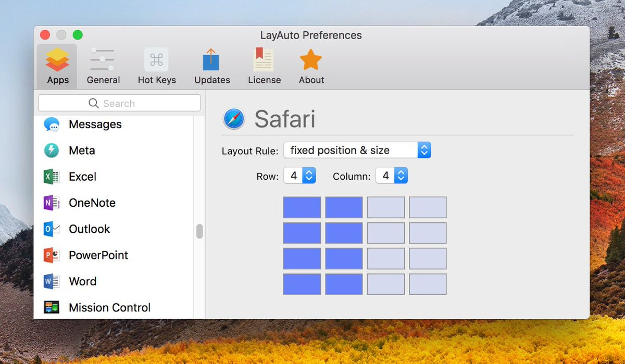Select Mission Control in the app list
The width and height of the screenshot is (625, 364).
click(114, 307)
